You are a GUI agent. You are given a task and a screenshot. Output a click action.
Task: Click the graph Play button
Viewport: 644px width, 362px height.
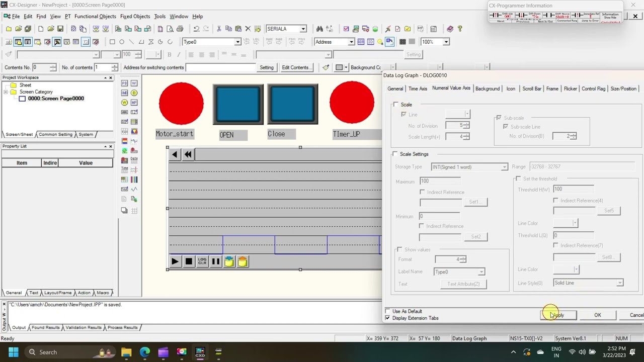coord(175,261)
